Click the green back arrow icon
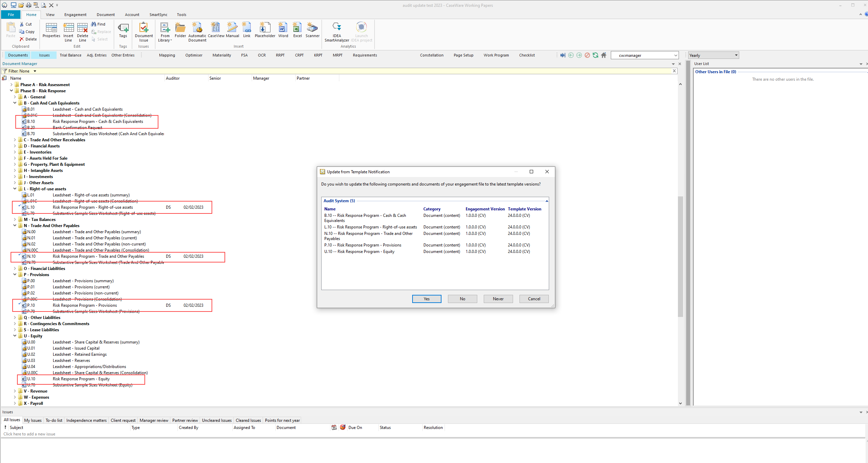This screenshot has height=463, width=868. point(571,55)
